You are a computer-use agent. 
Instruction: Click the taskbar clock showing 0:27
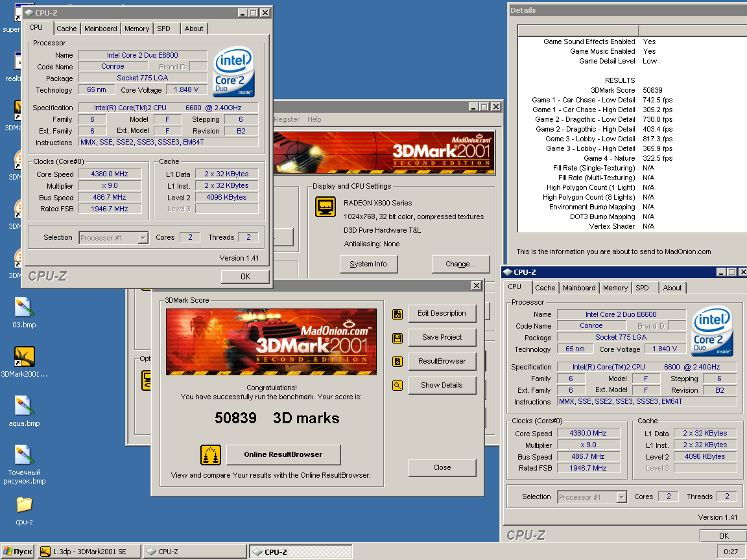pos(731,552)
